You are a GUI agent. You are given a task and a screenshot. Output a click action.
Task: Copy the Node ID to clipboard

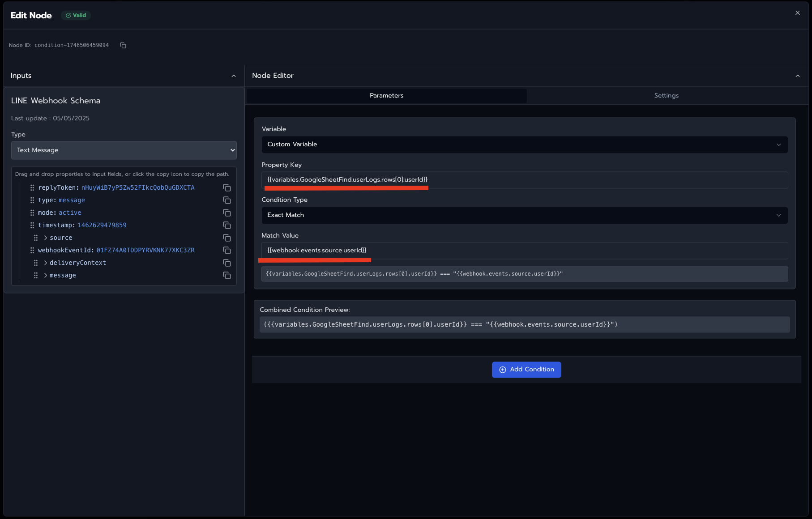click(123, 45)
